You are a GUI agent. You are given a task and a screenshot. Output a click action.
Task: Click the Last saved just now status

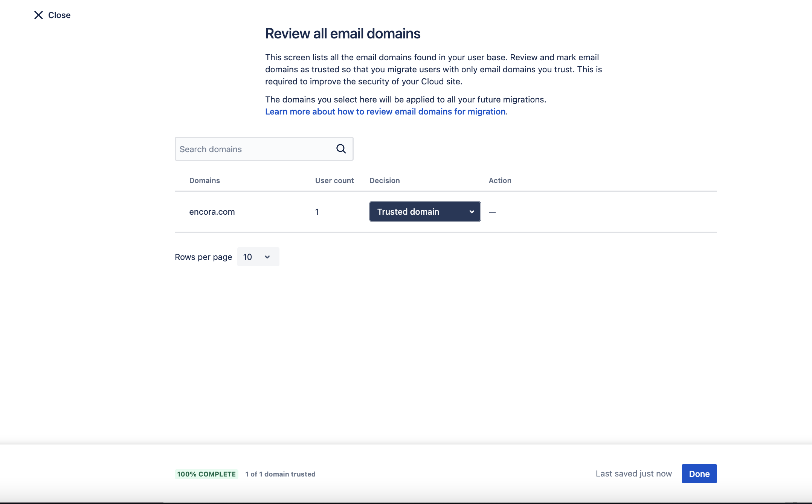(633, 473)
